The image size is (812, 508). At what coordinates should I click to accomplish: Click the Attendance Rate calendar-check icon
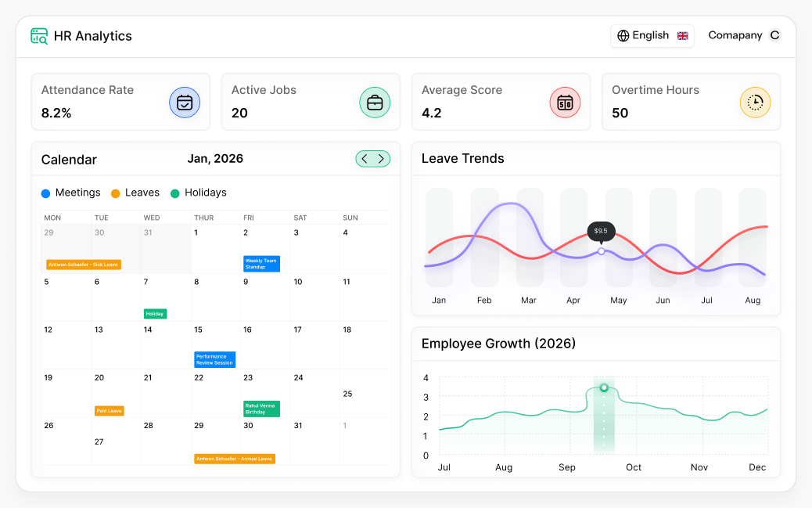[185, 102]
